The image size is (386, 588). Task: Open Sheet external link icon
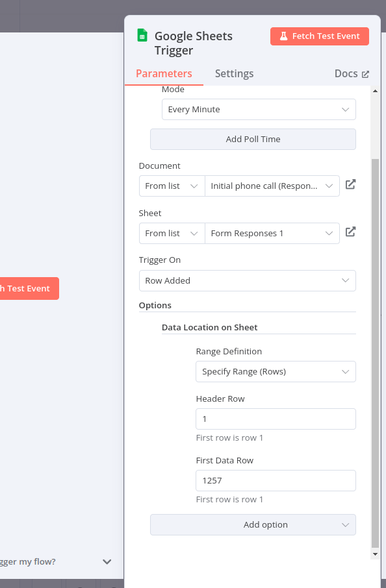[350, 232]
